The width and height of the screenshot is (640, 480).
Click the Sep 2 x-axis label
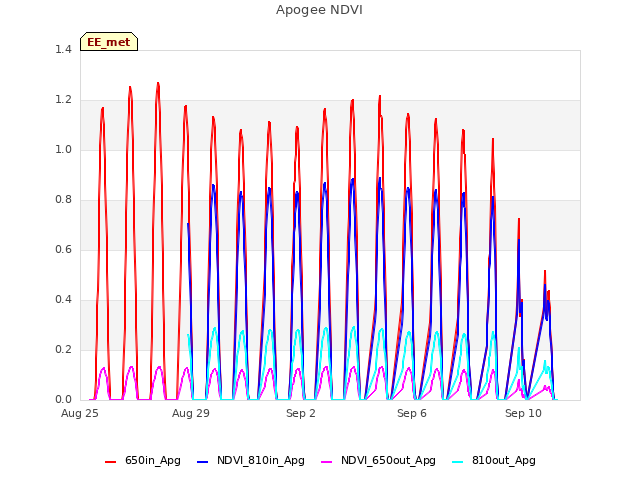pos(301,413)
